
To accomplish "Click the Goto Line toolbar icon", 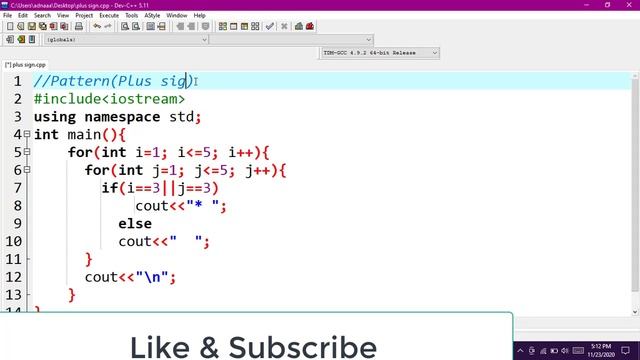I will [x=162, y=26].
